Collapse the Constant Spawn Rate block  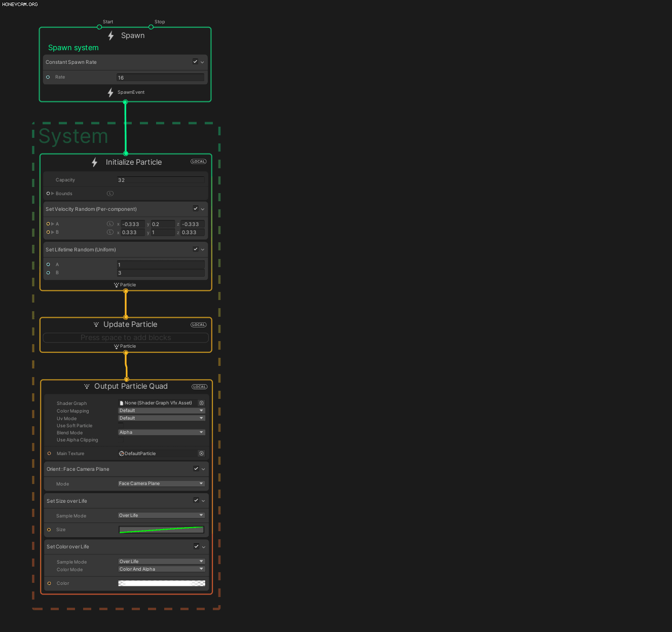pyautogui.click(x=203, y=62)
